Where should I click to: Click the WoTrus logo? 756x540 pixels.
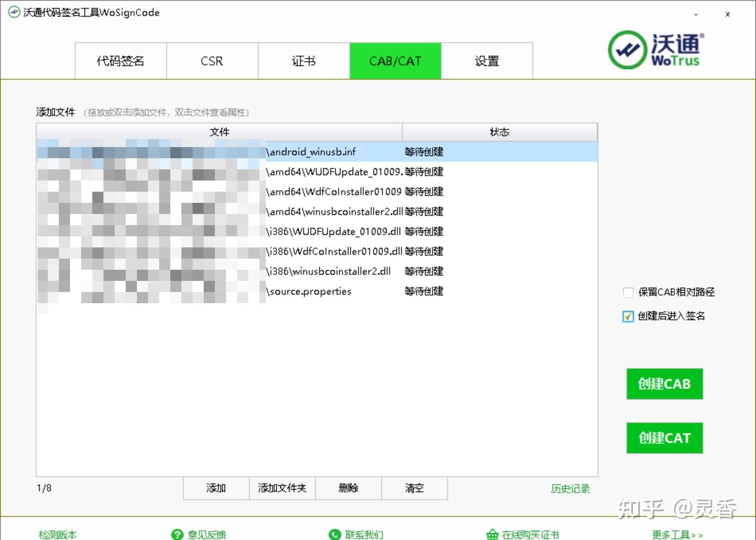(656, 50)
